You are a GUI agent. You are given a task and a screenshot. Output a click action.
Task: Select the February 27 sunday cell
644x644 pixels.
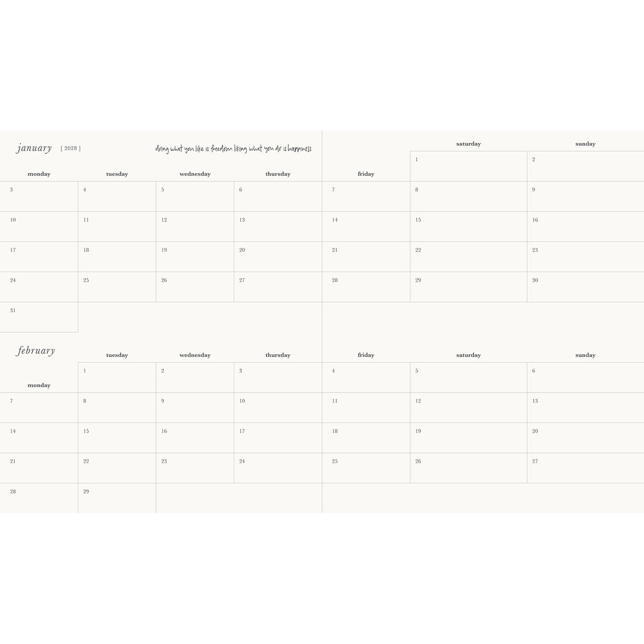click(585, 468)
